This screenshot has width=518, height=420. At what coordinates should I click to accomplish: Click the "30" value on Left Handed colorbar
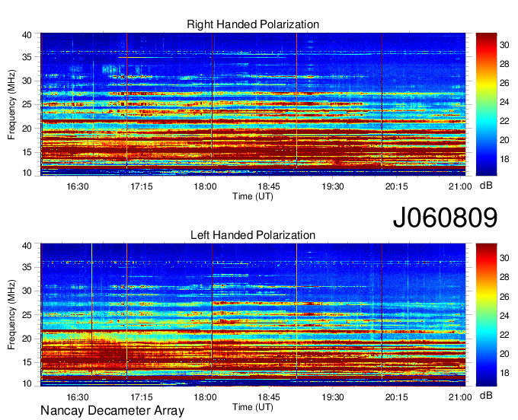click(504, 258)
